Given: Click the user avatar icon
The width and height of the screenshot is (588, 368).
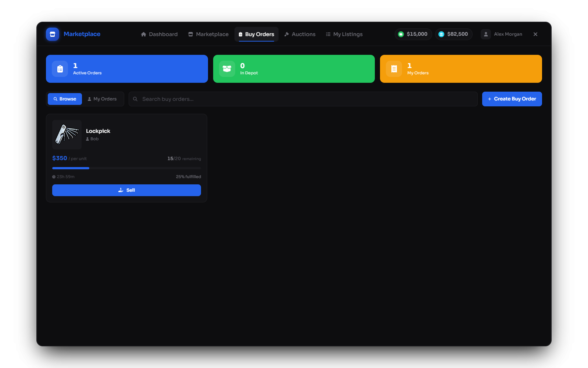Looking at the screenshot, I should click(486, 34).
